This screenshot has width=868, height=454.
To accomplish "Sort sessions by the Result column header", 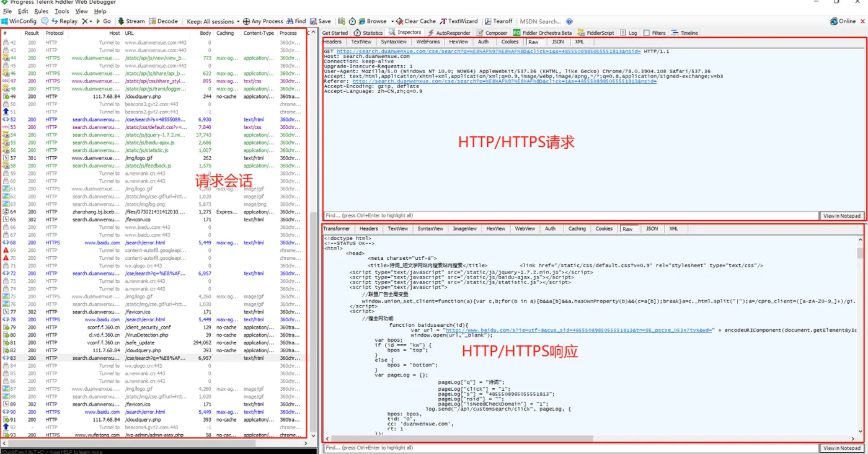I will [x=32, y=33].
